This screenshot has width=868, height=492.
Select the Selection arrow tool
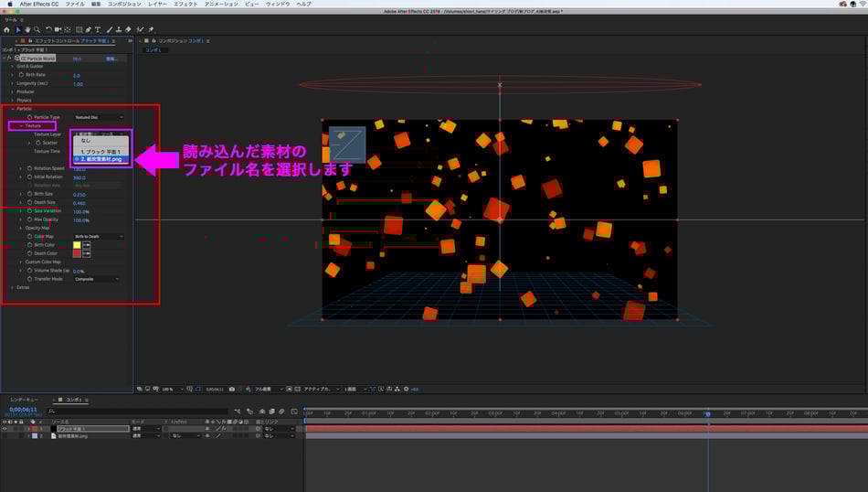[x=18, y=29]
